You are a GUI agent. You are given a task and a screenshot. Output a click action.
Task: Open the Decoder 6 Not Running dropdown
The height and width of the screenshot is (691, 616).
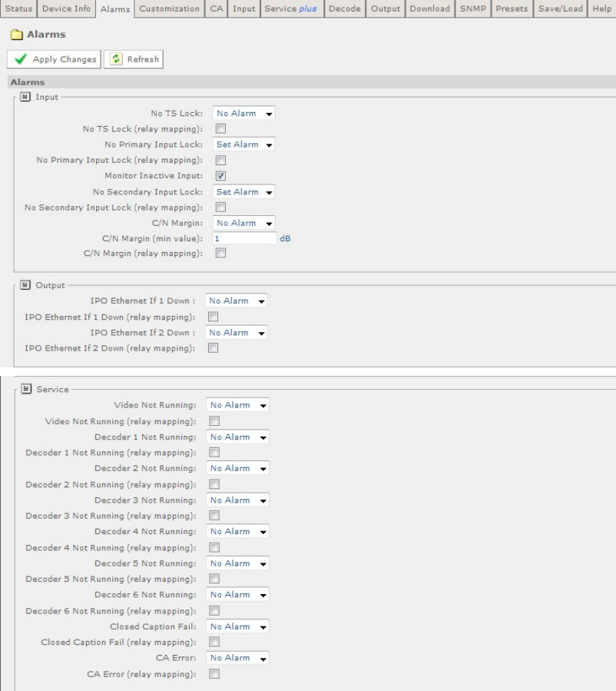[x=238, y=594]
